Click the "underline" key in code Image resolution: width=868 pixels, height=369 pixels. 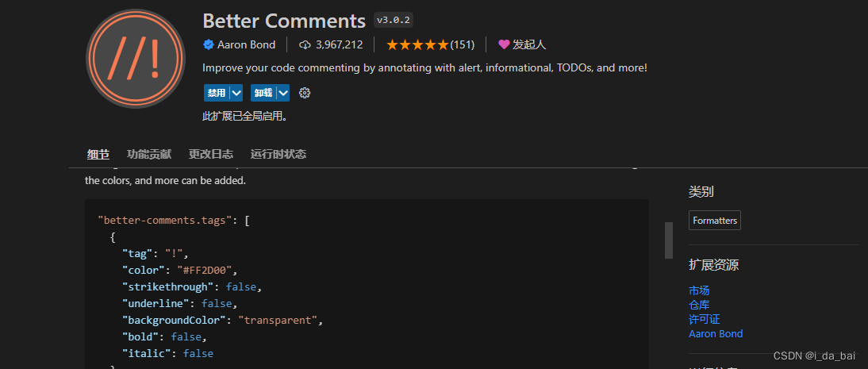(156, 304)
